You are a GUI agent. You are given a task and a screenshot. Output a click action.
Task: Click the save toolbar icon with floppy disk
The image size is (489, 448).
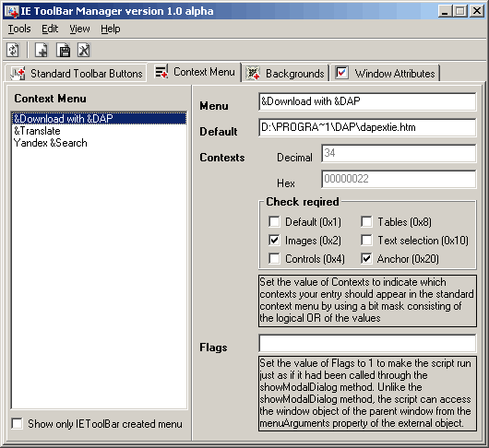(64, 50)
